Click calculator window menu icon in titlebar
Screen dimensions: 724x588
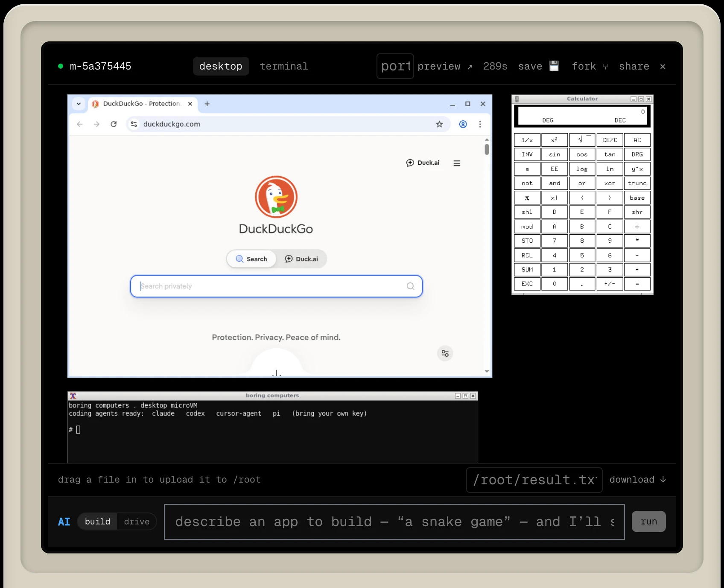click(x=517, y=99)
